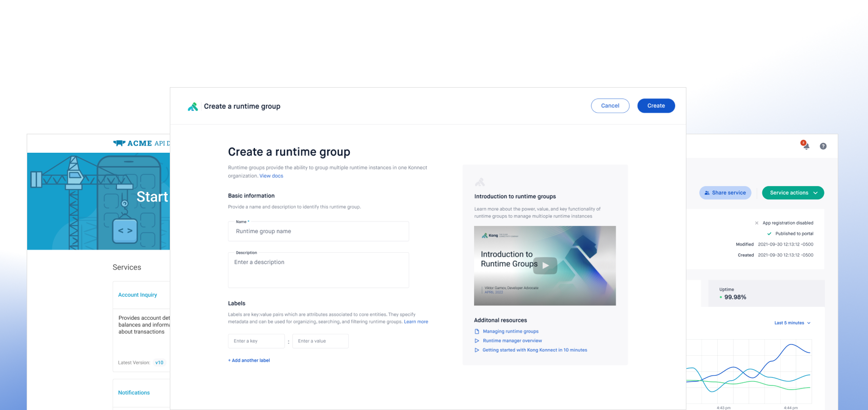Click the blue Create button

point(656,106)
